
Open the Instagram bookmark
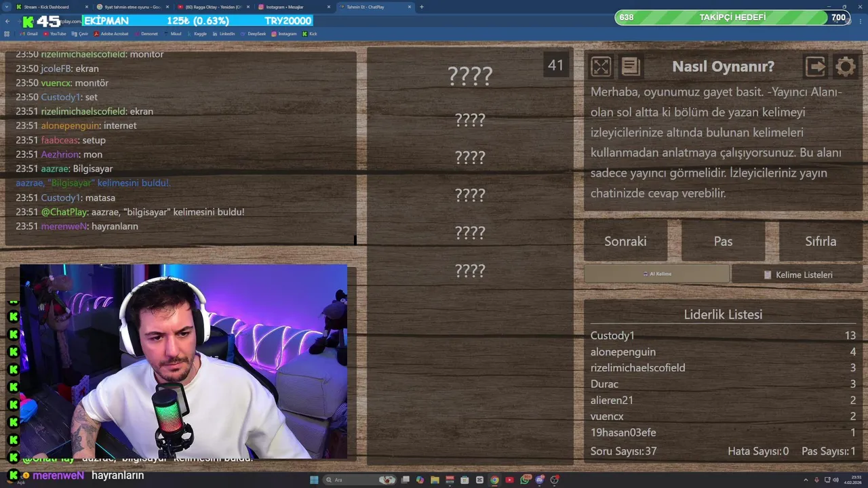[283, 34]
